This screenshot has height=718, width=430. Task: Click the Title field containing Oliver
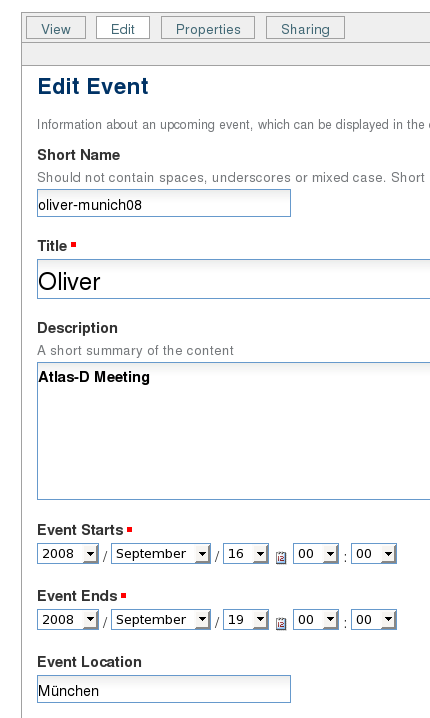[234, 279]
